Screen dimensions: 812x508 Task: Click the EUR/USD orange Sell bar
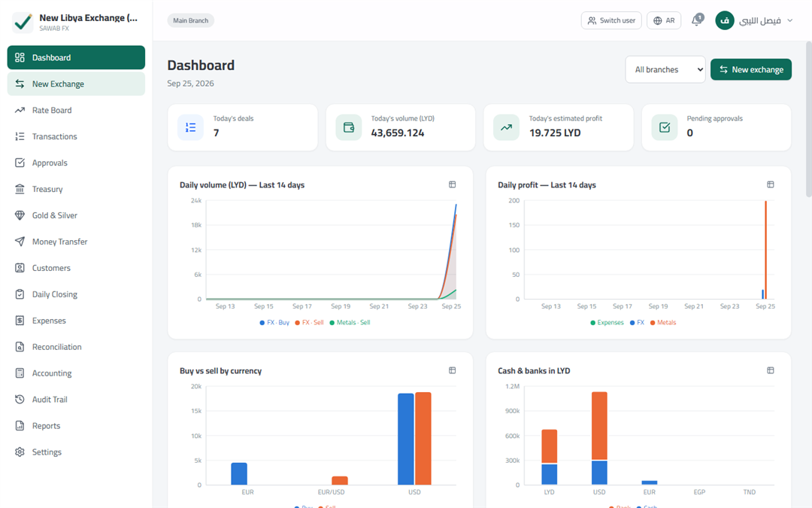[x=340, y=480]
